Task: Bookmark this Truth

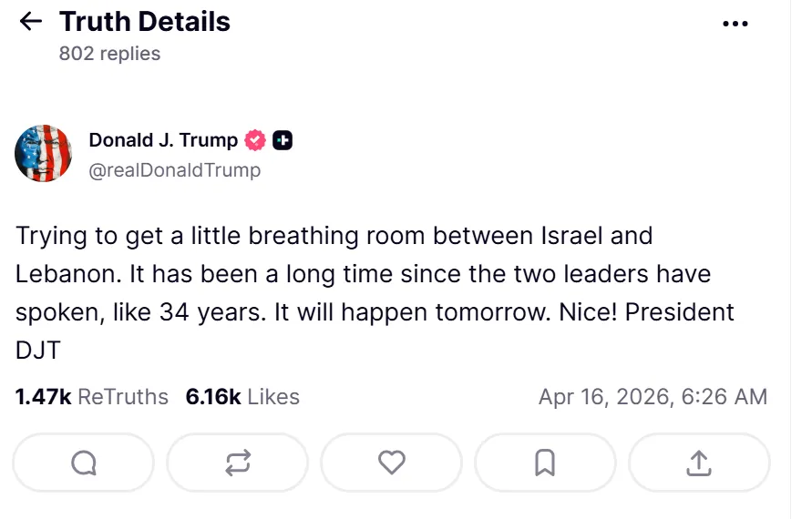Action: [x=545, y=463]
